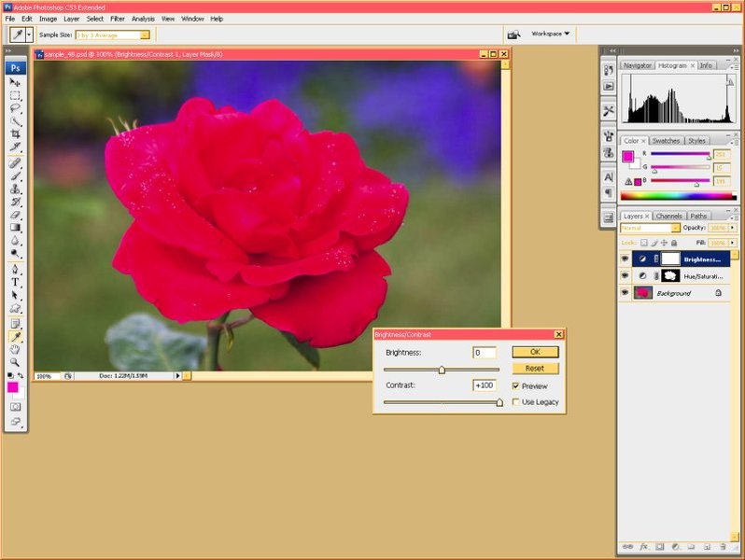Open the Sample Size dropdown
Viewport: 745px width, 560px height.
(112, 35)
